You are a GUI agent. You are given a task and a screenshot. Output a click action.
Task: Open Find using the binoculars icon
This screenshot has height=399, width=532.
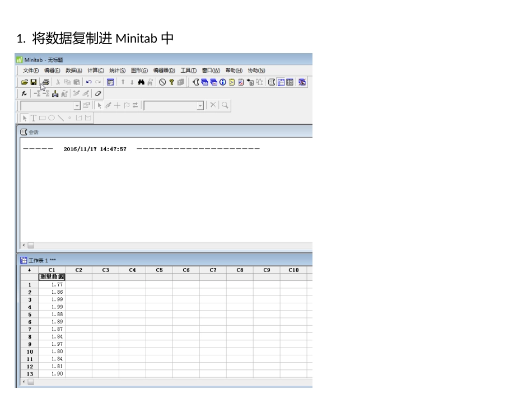(141, 82)
